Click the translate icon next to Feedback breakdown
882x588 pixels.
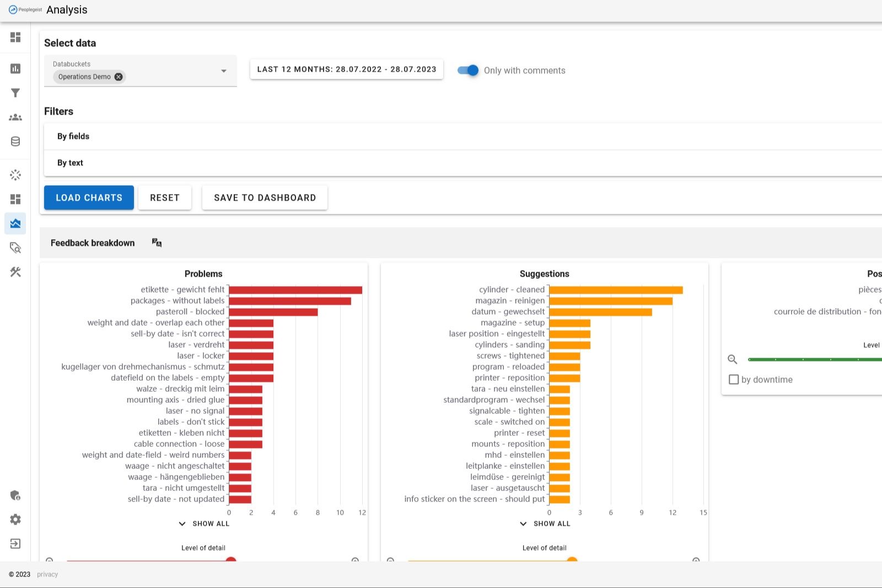157,242
